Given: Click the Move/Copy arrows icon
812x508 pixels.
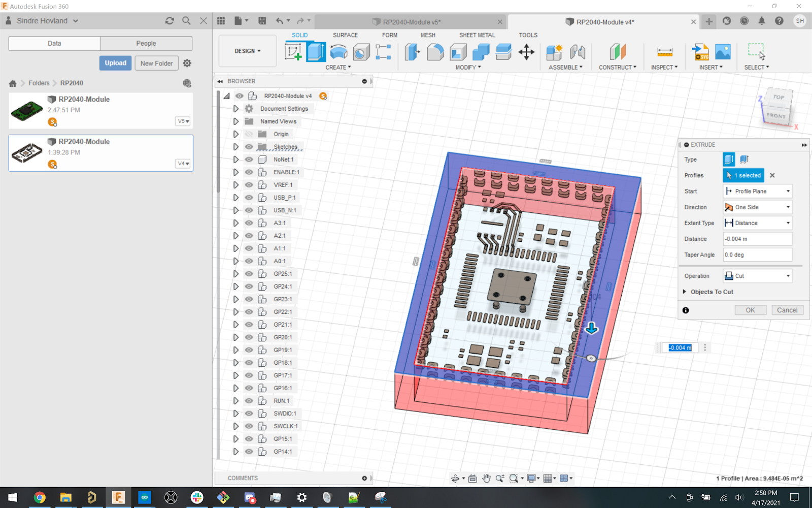Looking at the screenshot, I should click(x=526, y=52).
